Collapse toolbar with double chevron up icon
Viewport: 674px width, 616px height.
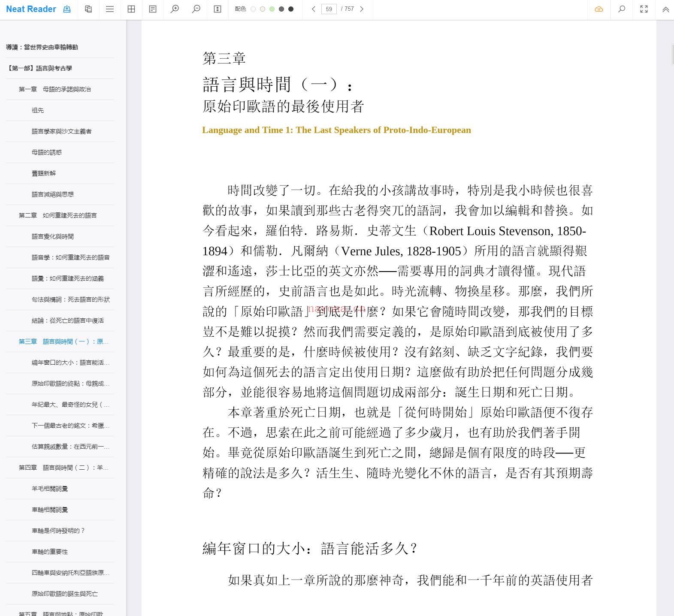pos(665,9)
